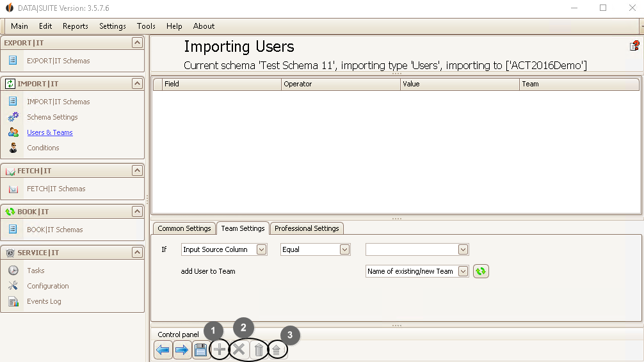Click the BOOK|IT Schemas list icon
The image size is (644, 362).
click(x=13, y=229)
